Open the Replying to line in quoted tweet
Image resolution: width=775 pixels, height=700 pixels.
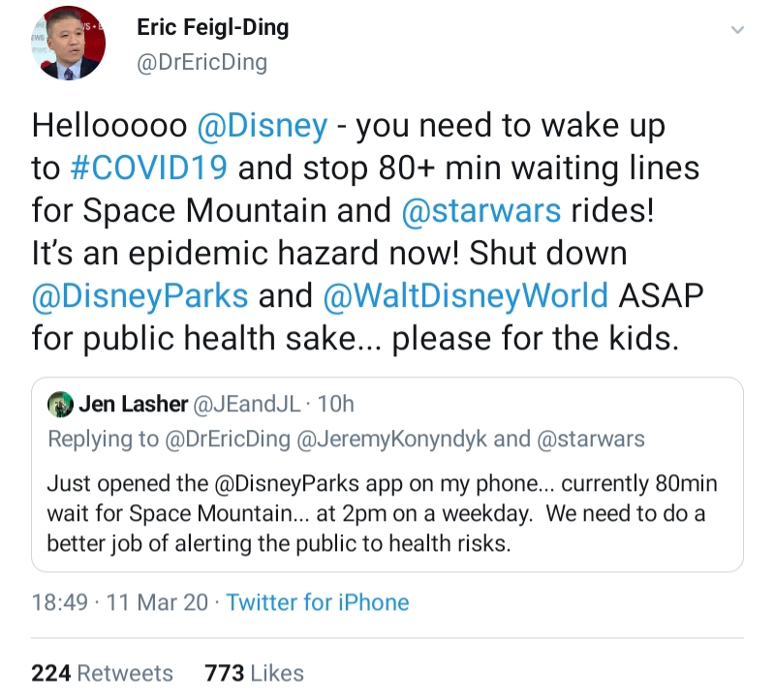346,439
